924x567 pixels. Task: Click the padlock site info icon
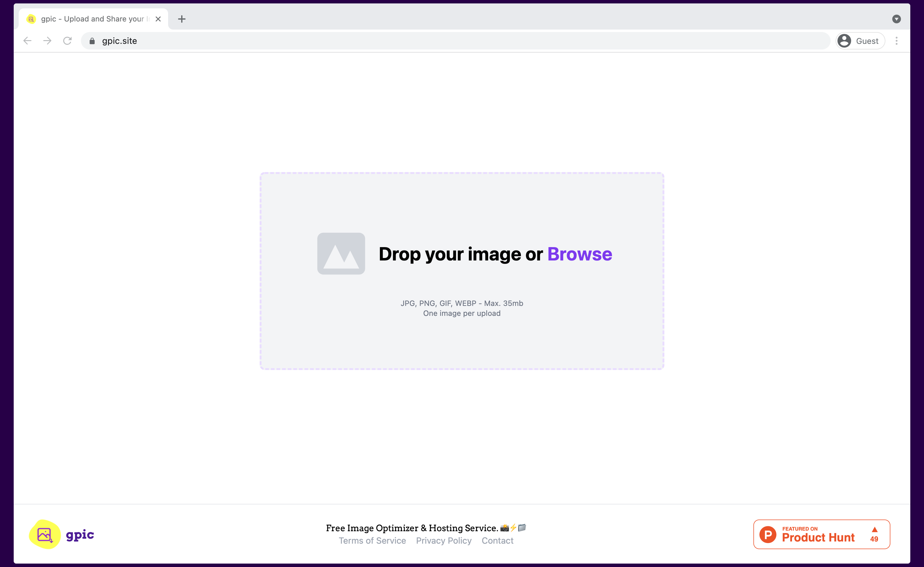point(92,41)
